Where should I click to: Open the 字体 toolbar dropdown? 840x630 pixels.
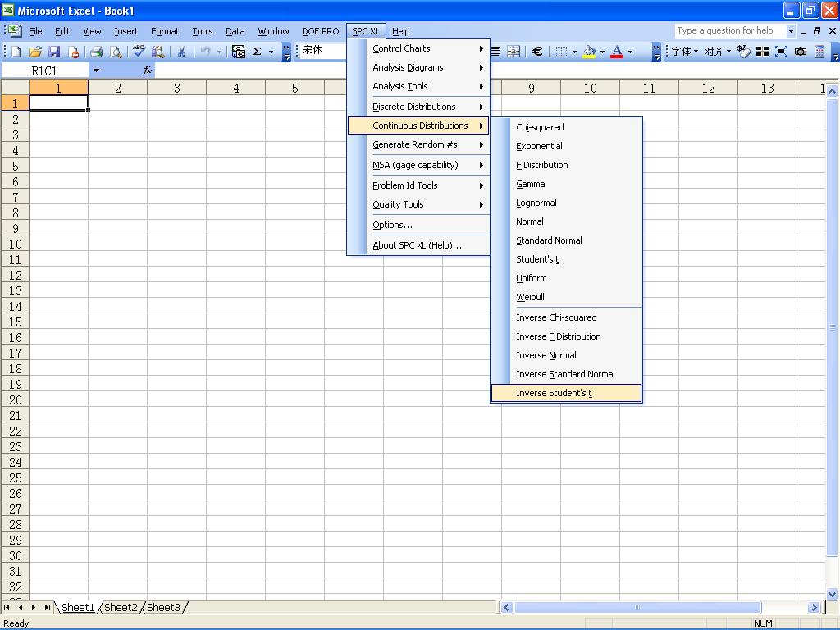coord(685,52)
